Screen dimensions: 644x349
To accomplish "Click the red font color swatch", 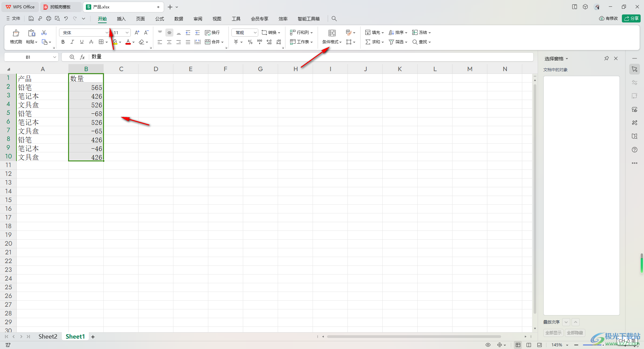I will 128,42.
